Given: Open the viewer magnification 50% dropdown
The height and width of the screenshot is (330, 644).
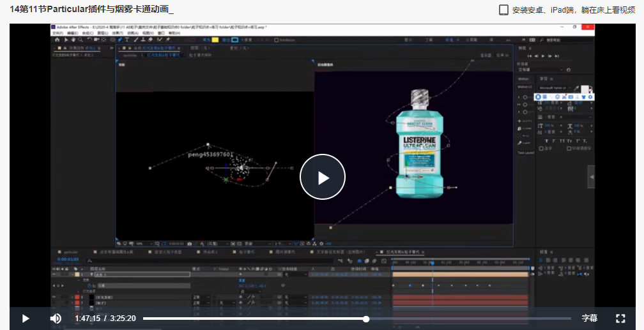Looking at the screenshot, I should tap(144, 243).
